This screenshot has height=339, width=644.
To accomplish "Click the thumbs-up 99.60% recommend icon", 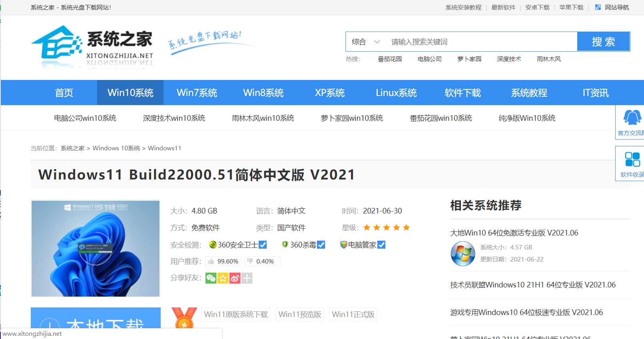I will pos(211,261).
